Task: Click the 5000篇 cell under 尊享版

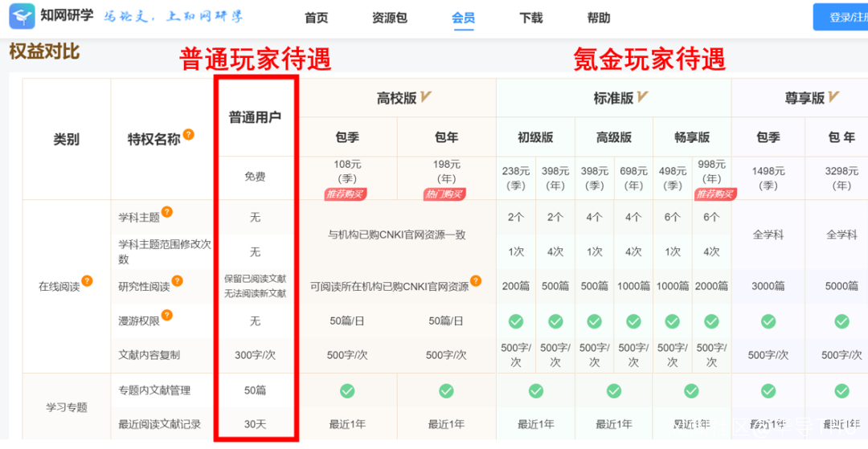Action: (841, 287)
